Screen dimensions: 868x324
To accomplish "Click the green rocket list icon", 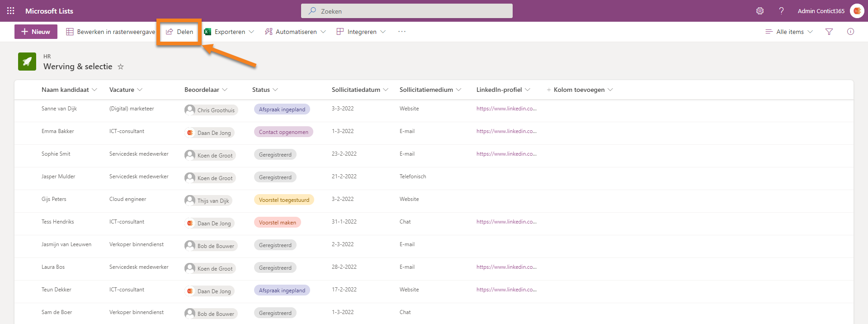I will 27,62.
